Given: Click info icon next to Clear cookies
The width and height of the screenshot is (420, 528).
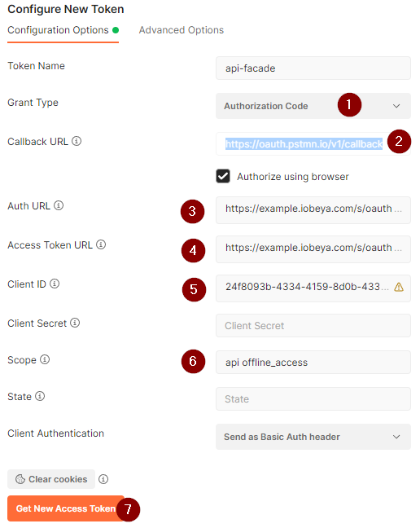Looking at the screenshot, I should [x=103, y=479].
